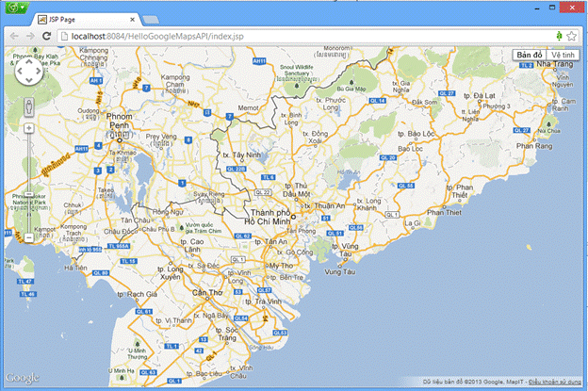Click the QL 61 road shield
Viewport: 588px width, 391px height.
[x=144, y=312]
